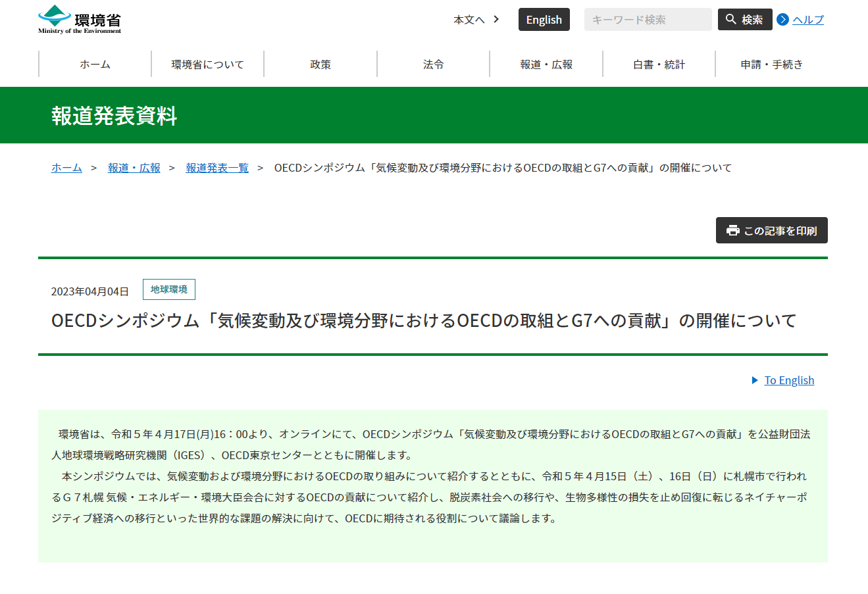Go to 報道発表一覧 breadcrumb link

click(x=217, y=168)
